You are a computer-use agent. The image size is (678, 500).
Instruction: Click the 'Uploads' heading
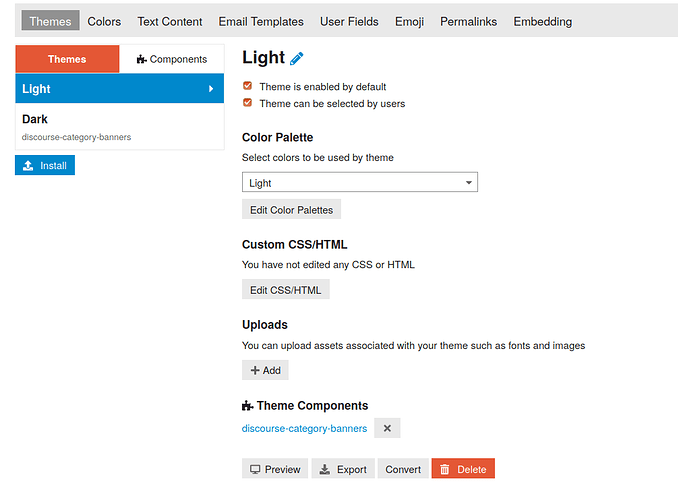click(265, 325)
